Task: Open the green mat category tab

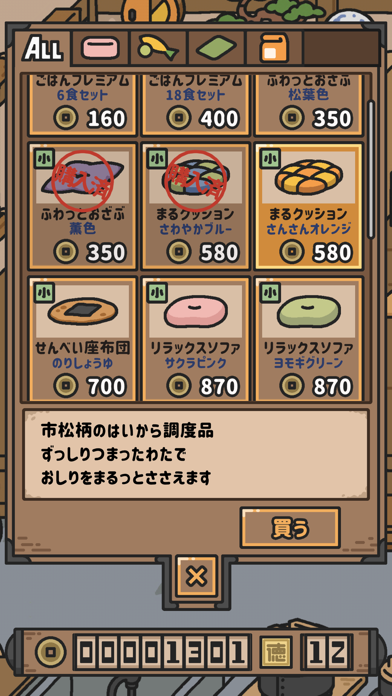Action: click(217, 48)
